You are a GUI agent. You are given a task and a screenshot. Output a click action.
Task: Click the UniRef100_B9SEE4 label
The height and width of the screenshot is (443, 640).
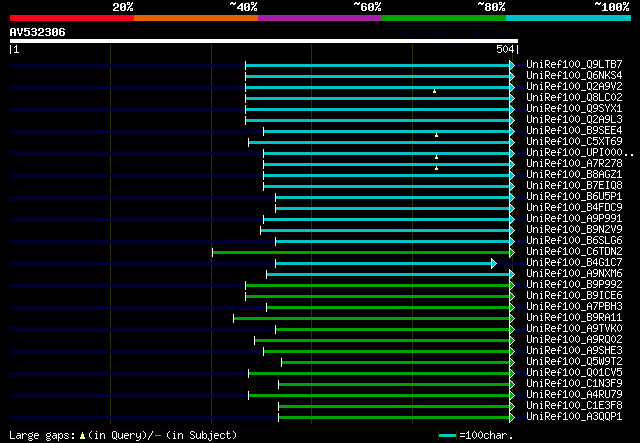click(x=574, y=130)
